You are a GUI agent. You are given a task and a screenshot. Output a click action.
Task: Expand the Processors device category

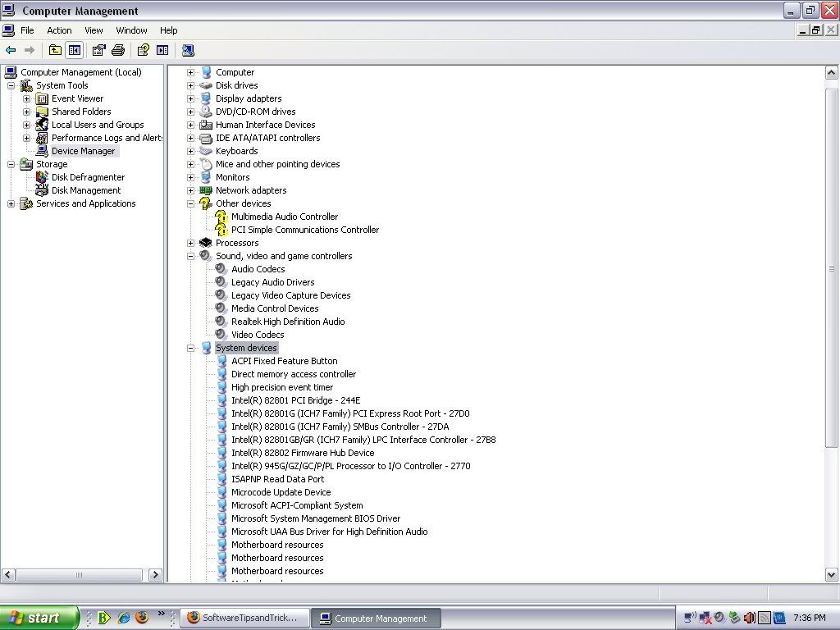click(x=190, y=243)
